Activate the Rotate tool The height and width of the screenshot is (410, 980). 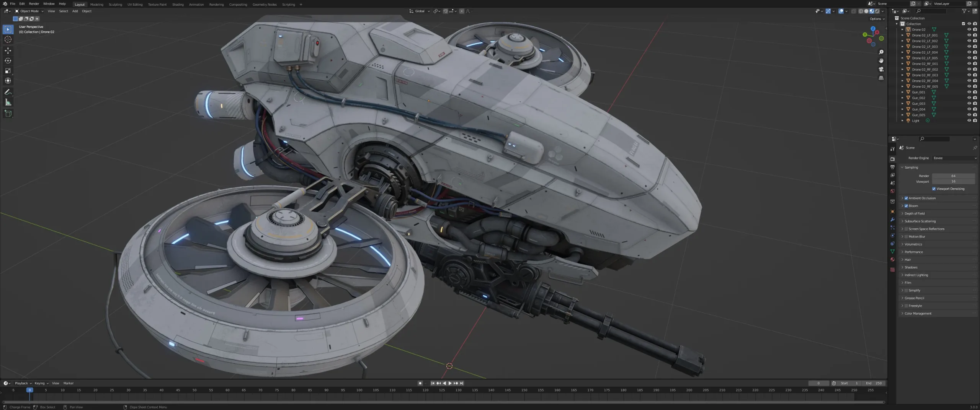(x=8, y=60)
